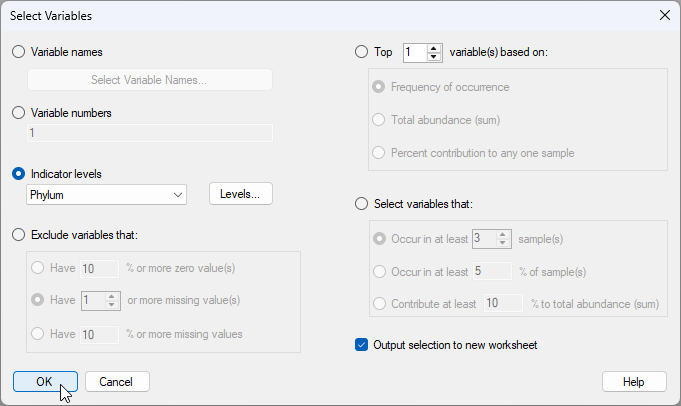Enable Exclude variables that option
The image size is (681, 406).
[19, 235]
